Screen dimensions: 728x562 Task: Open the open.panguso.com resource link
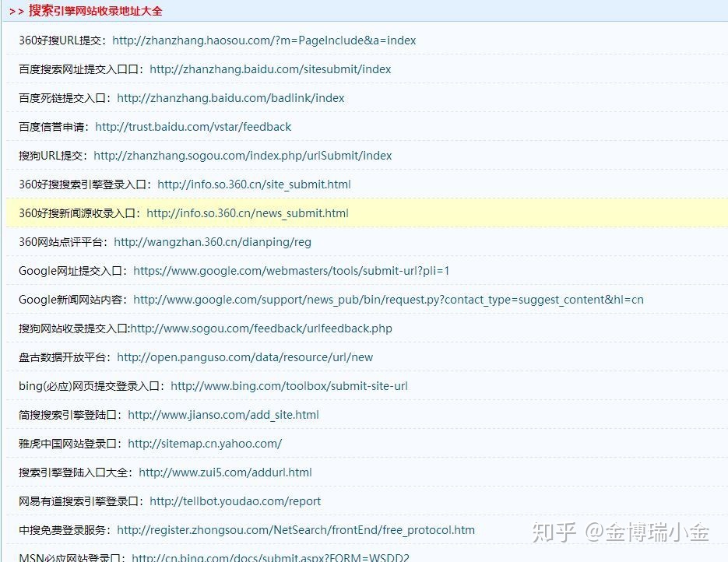pyautogui.click(x=245, y=357)
